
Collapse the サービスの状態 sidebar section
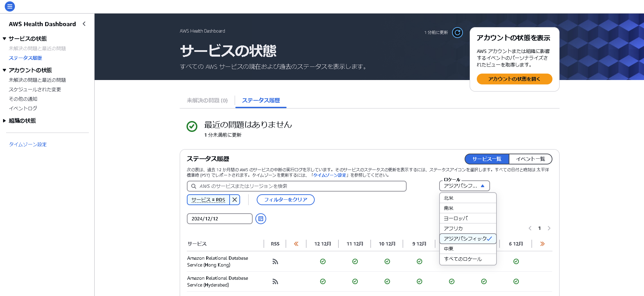4,39
